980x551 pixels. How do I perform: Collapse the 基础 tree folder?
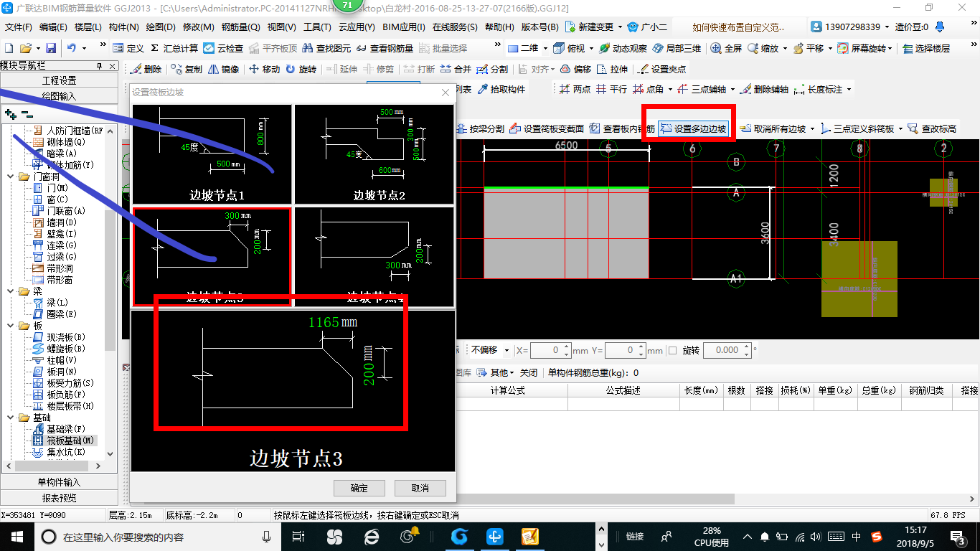12,418
